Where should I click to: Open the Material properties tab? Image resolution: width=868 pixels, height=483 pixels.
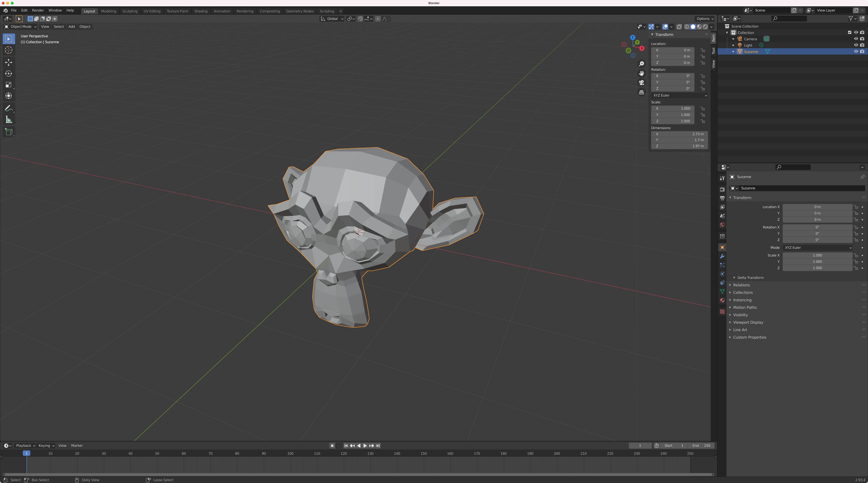(x=722, y=300)
